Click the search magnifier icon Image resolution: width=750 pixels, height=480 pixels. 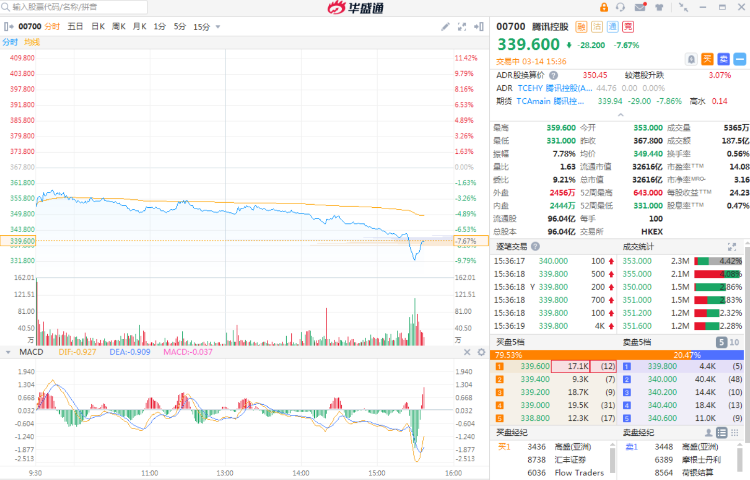point(6,7)
